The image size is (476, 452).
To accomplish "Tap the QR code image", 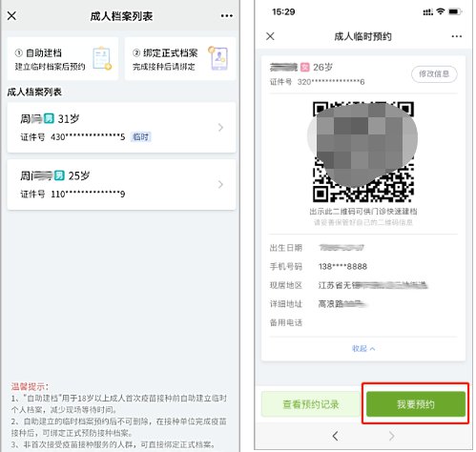I will (363, 152).
